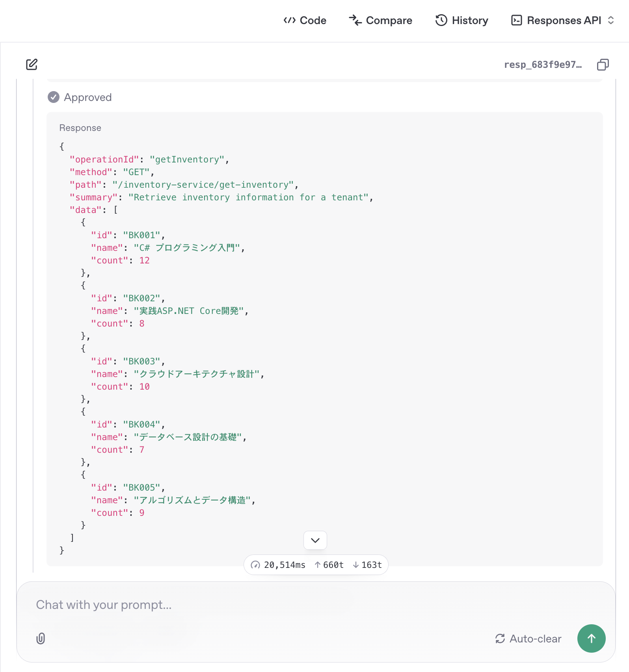
Task: Click the new chat edit icon
Action: 32,64
